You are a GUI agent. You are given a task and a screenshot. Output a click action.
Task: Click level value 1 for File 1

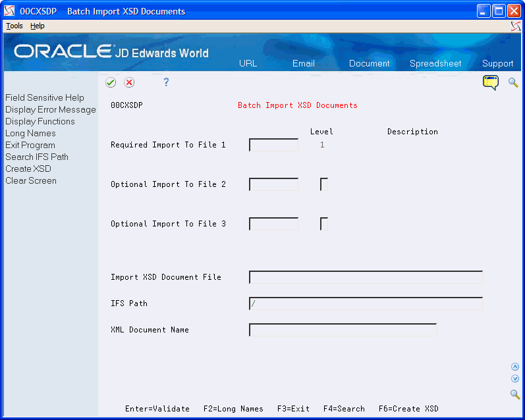point(322,145)
